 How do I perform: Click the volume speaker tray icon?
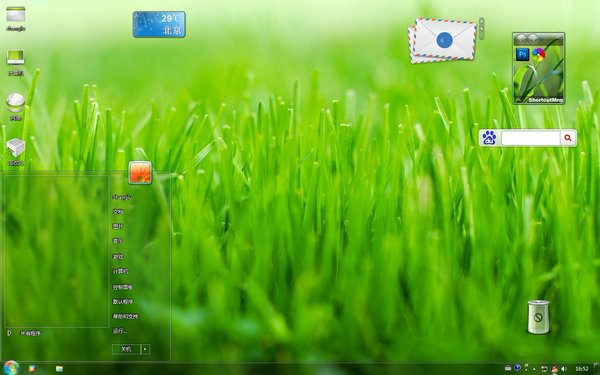[x=564, y=369]
